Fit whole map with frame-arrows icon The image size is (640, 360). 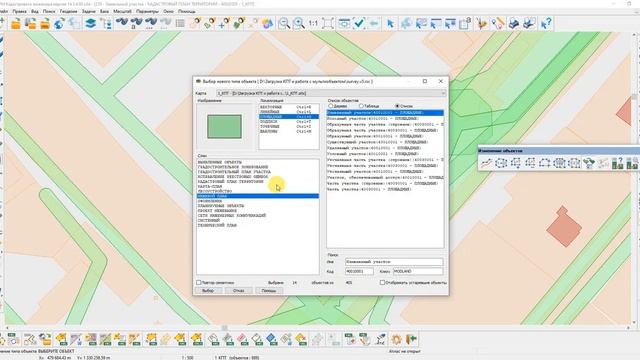point(328,23)
